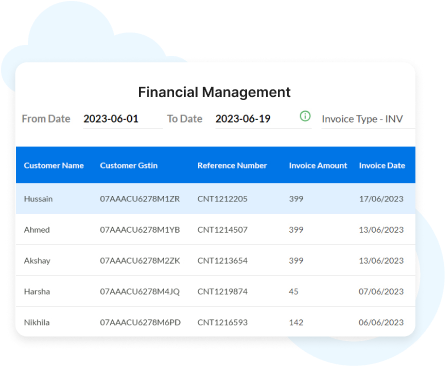Click the green info icon beside To Date
This screenshot has width=446, height=367.
pos(305,116)
